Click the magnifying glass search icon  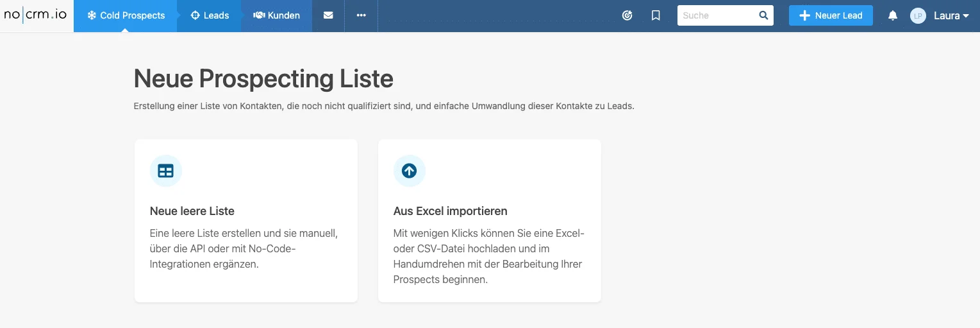(763, 15)
